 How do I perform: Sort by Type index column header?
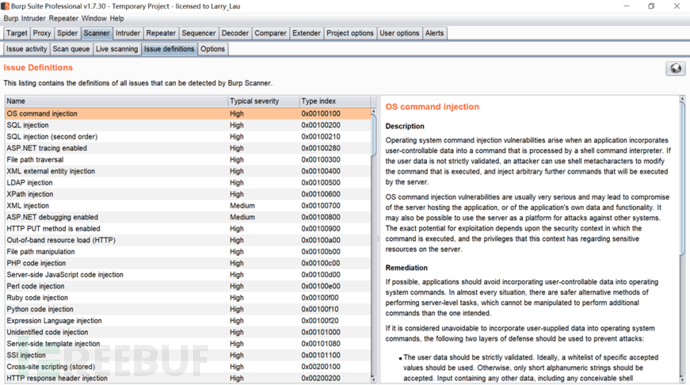pos(335,101)
